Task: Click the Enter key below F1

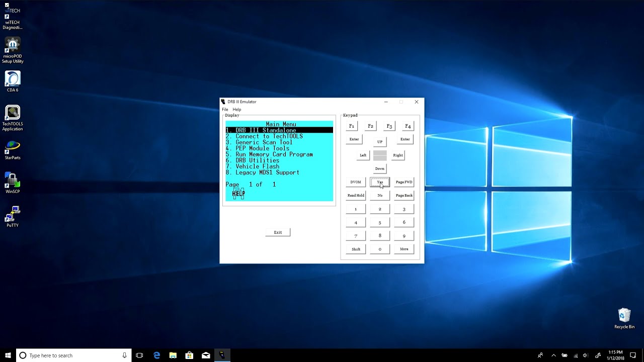Action: click(x=354, y=139)
